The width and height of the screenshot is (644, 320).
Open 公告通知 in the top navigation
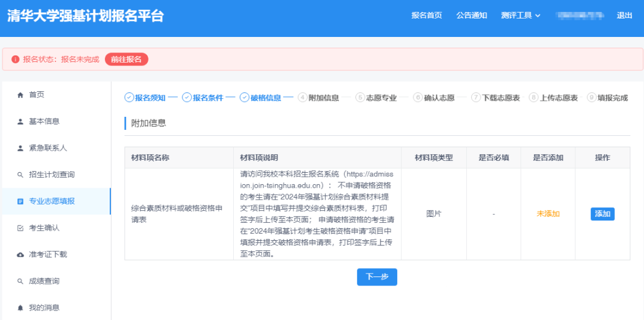pyautogui.click(x=472, y=15)
